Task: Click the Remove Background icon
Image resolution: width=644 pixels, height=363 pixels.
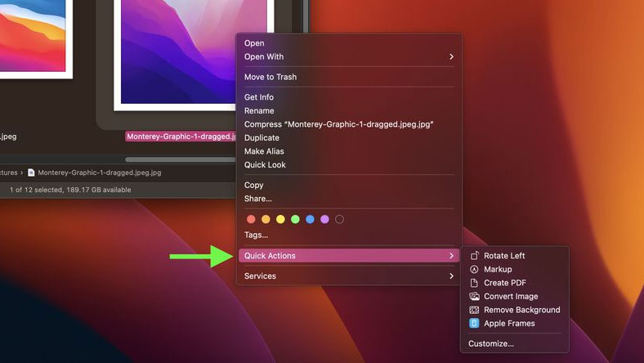Action: 474,310
